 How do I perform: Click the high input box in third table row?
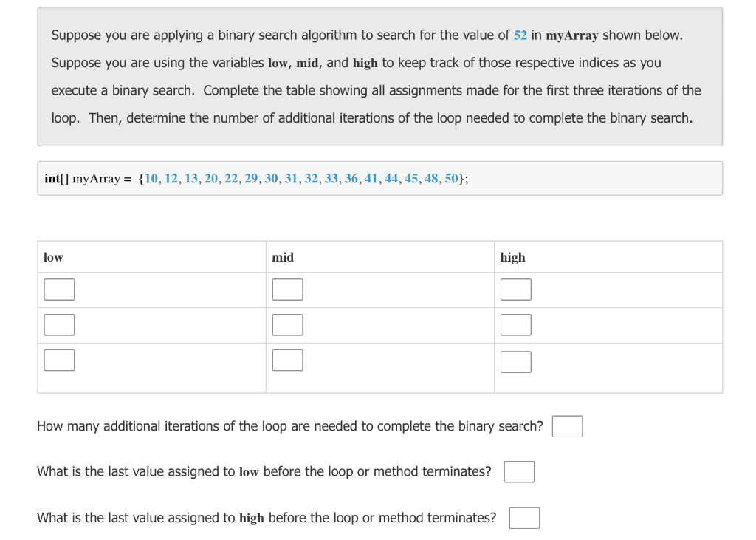tap(515, 361)
